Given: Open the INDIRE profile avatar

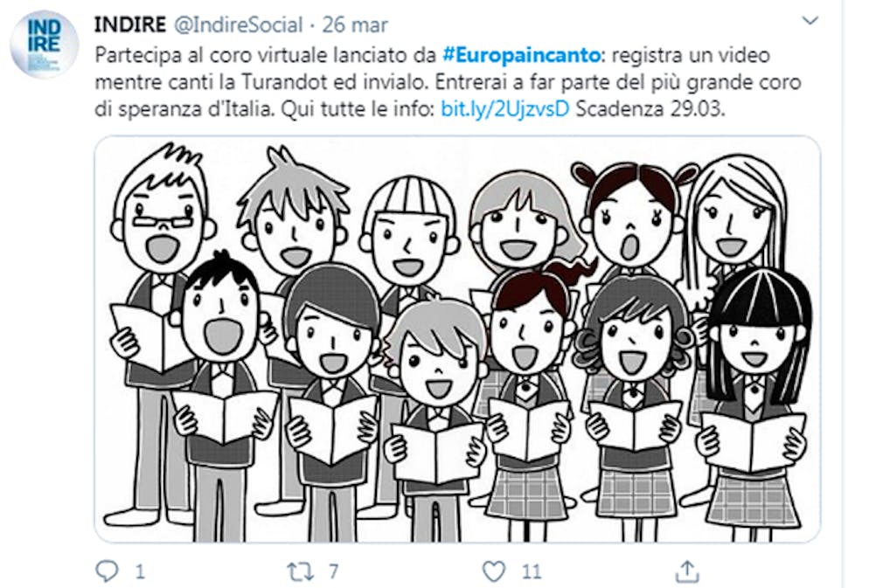Looking at the screenshot, I should 45,43.
